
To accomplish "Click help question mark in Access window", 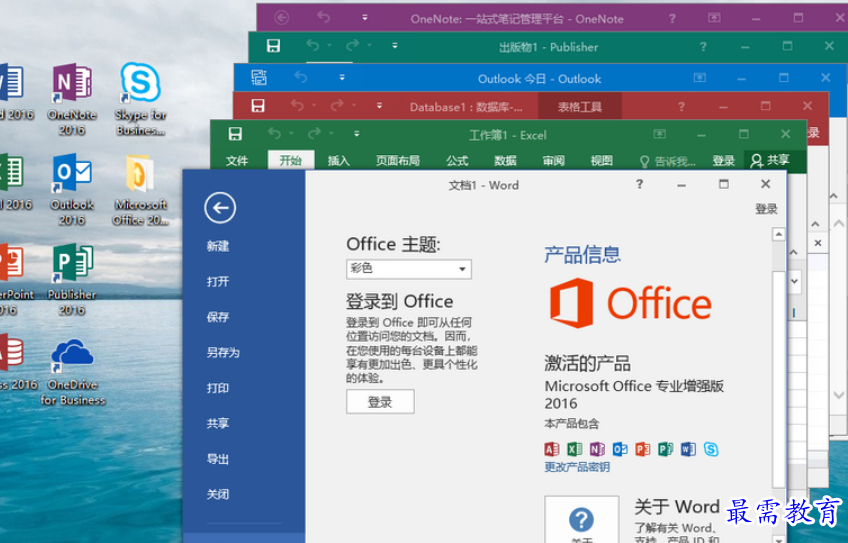I will point(681,107).
